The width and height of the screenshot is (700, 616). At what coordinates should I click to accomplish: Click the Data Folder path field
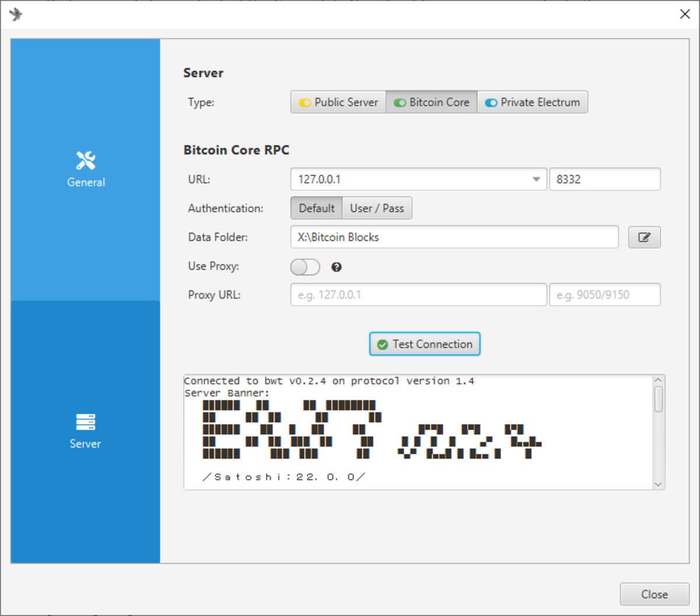click(454, 237)
